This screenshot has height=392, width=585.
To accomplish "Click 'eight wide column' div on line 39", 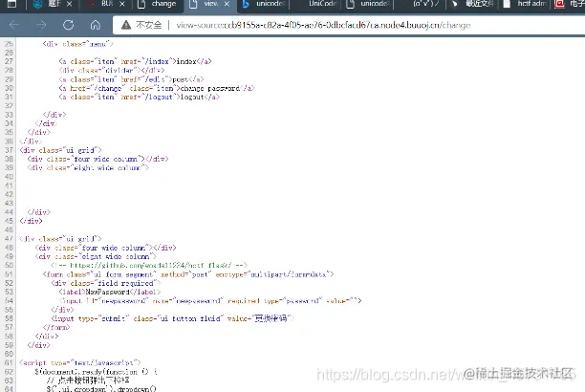I will (88, 168).
